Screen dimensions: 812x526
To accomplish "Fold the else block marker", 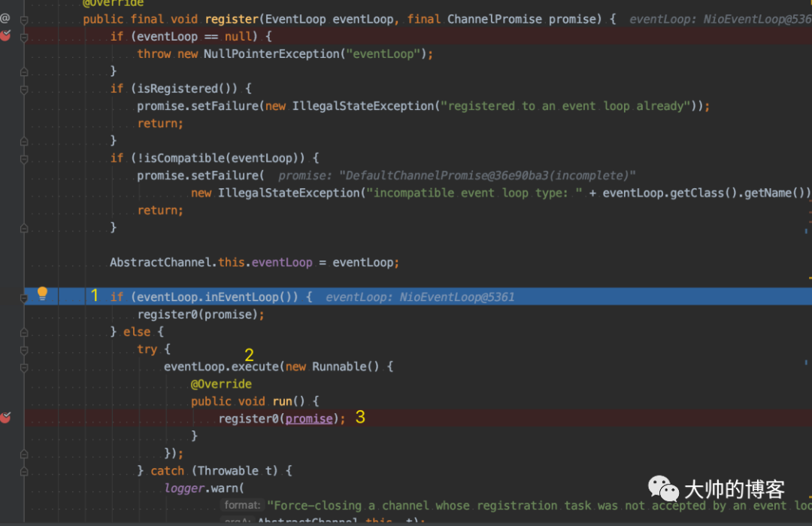I will point(24,333).
